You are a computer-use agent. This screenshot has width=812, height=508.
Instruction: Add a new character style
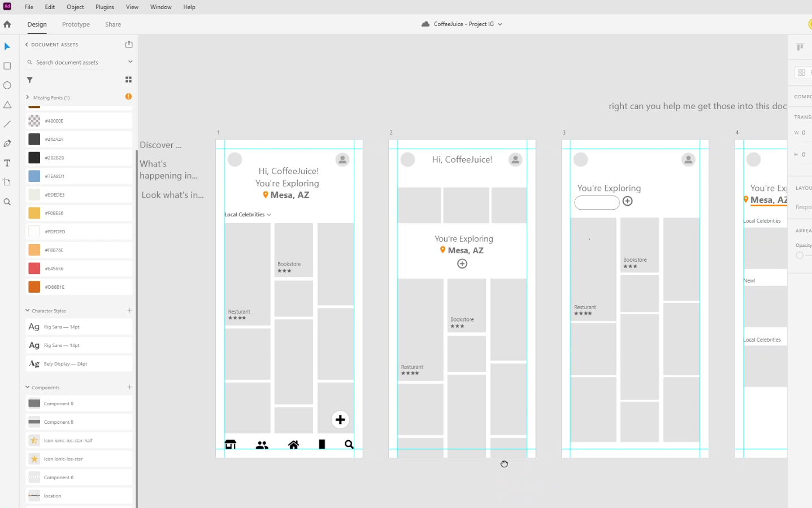(x=129, y=310)
